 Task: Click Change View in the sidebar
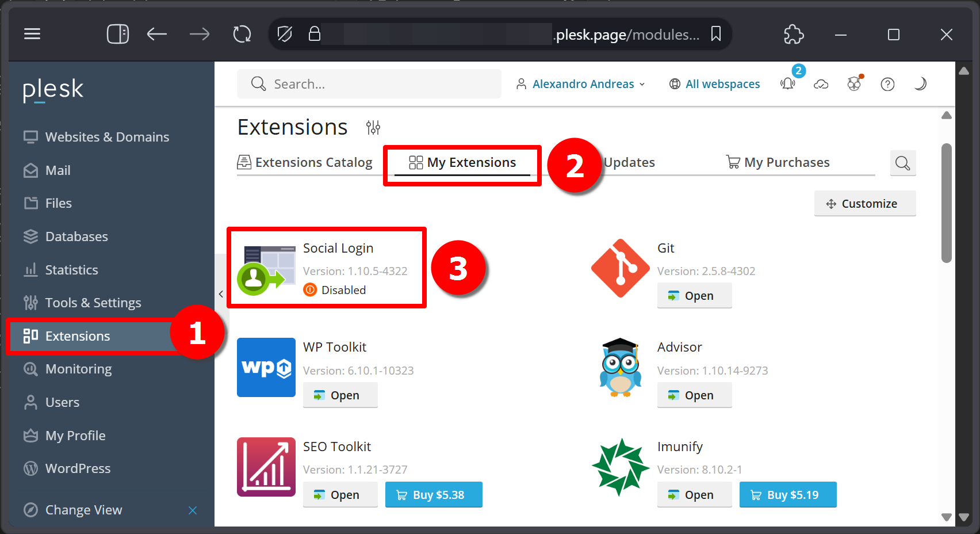(x=83, y=510)
